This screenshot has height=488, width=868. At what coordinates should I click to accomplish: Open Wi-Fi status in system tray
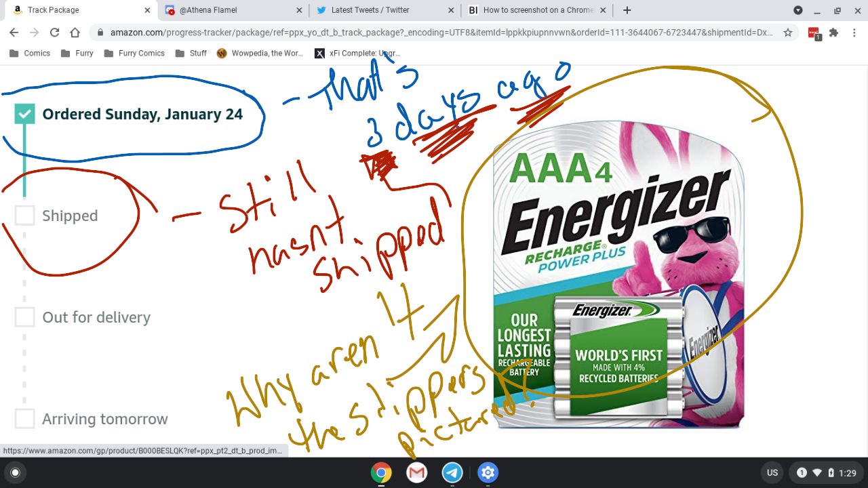(x=817, y=472)
